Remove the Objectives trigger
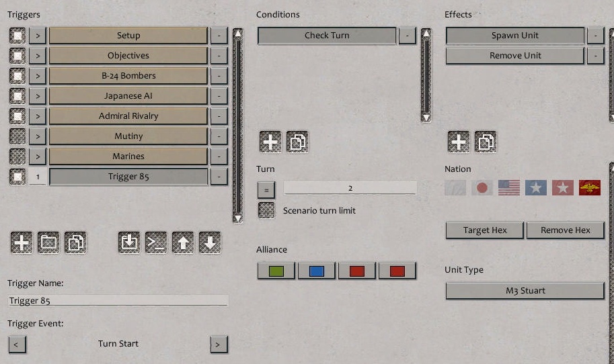Screen dimensions: 614x364 [219, 56]
